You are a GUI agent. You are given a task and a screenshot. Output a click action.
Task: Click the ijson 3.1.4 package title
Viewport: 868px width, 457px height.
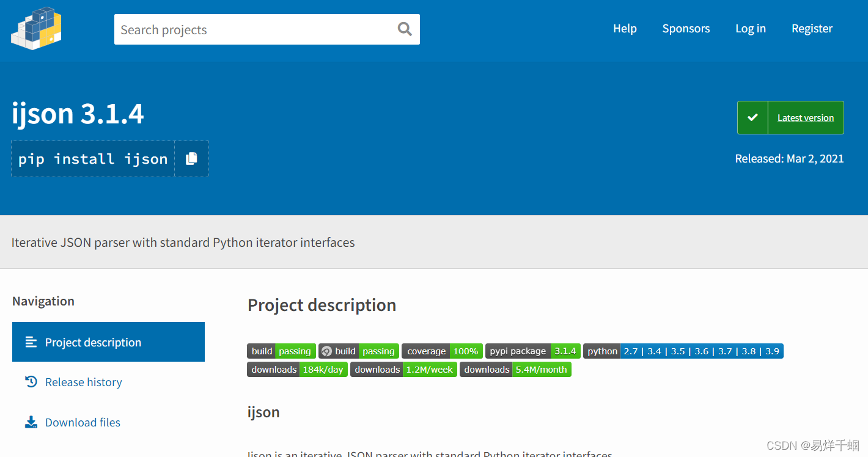[x=78, y=114]
